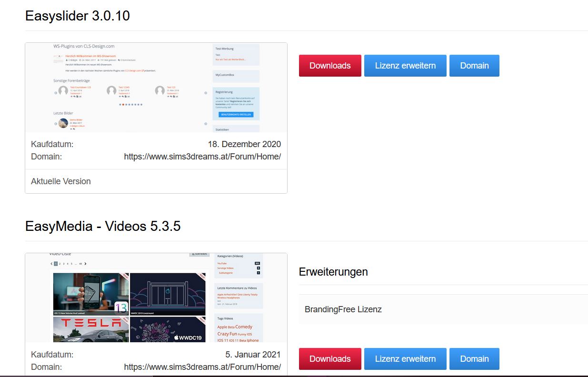Image resolution: width=588 pixels, height=377 pixels.
Task: Select the BrandingFree Lizenz extension entry
Action: 443,309
